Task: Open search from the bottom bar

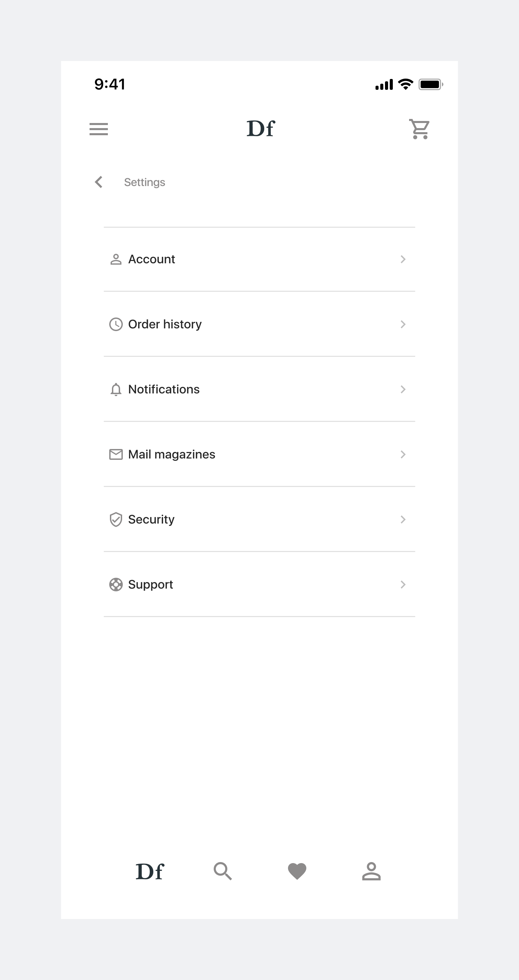Action: click(x=223, y=871)
